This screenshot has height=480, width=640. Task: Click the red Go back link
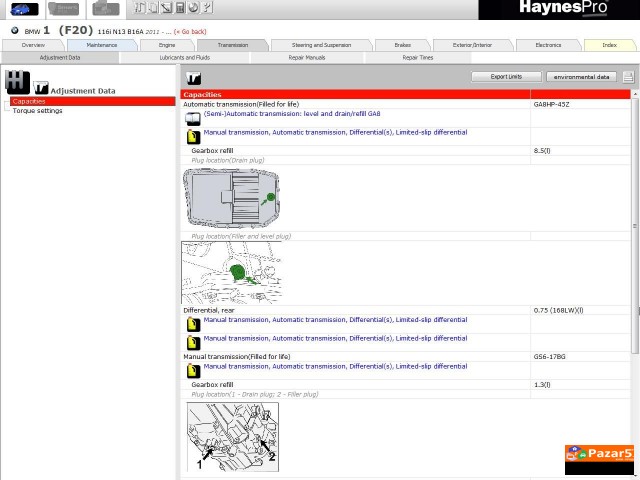pos(190,32)
